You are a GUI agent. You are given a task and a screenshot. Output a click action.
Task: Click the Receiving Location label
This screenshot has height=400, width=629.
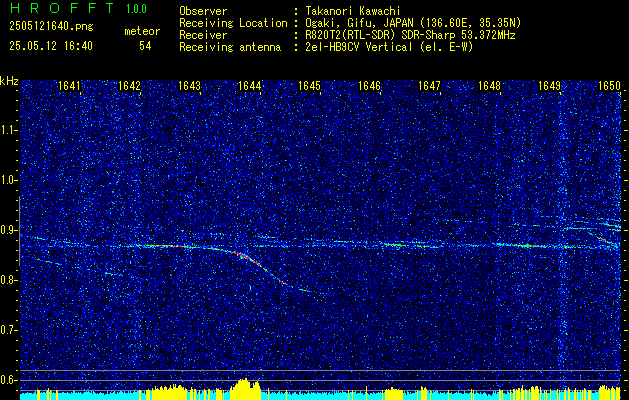coord(233,23)
